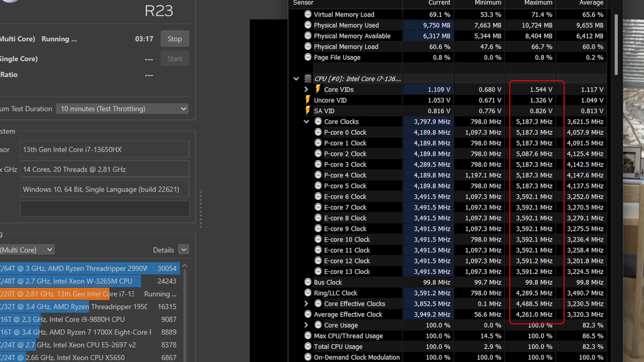Click the Bus Clock sensor icon
This screenshot has width=644, height=362.
click(308, 282)
